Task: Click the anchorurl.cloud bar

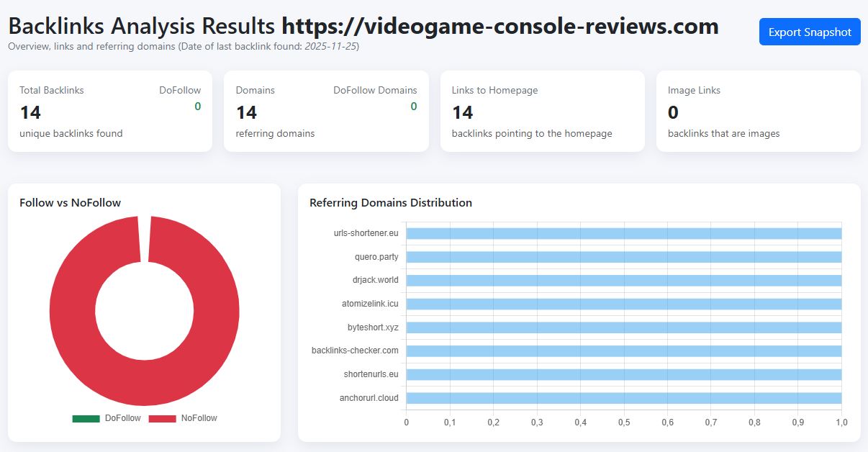Action: pyautogui.click(x=623, y=398)
